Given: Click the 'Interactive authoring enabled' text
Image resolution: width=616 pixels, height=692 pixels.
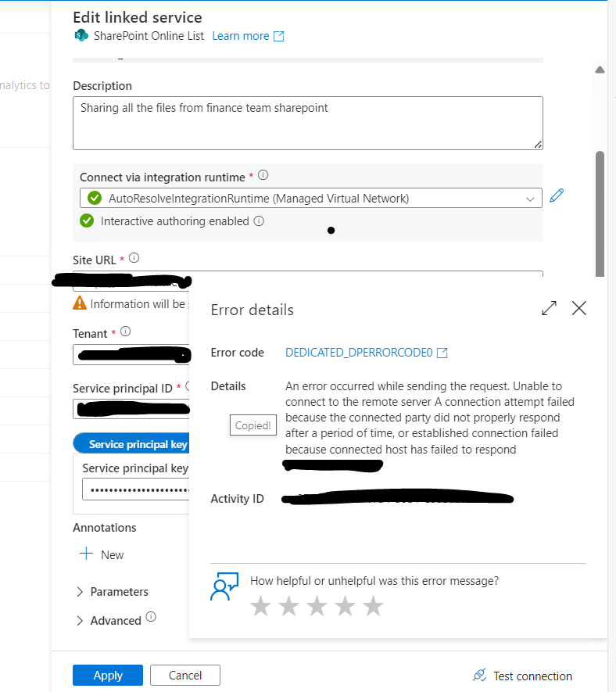Looking at the screenshot, I should (175, 221).
